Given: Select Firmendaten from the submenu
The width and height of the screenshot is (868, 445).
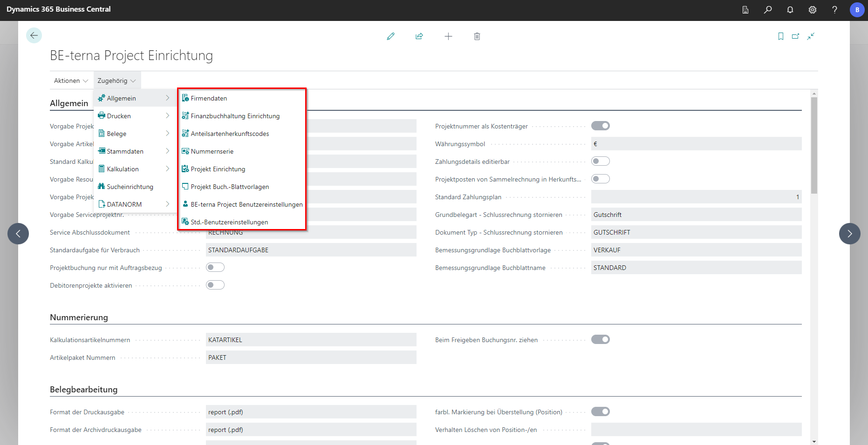Looking at the screenshot, I should click(x=209, y=98).
